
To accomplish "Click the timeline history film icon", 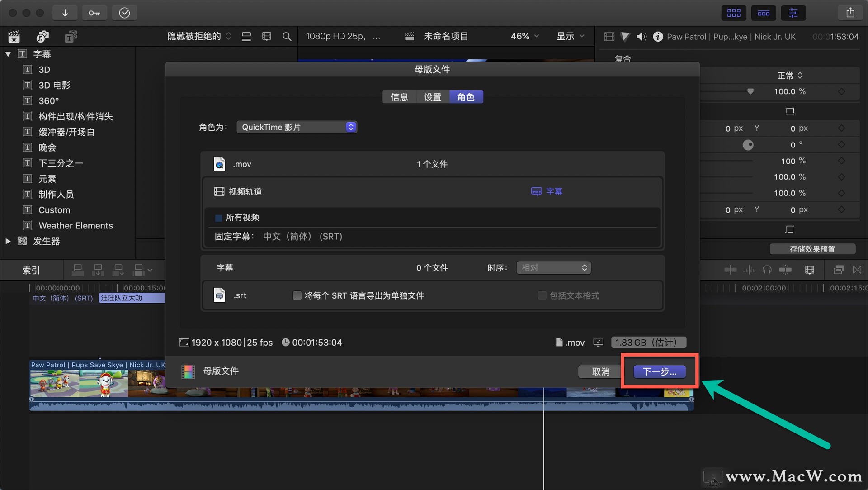I will click(809, 270).
